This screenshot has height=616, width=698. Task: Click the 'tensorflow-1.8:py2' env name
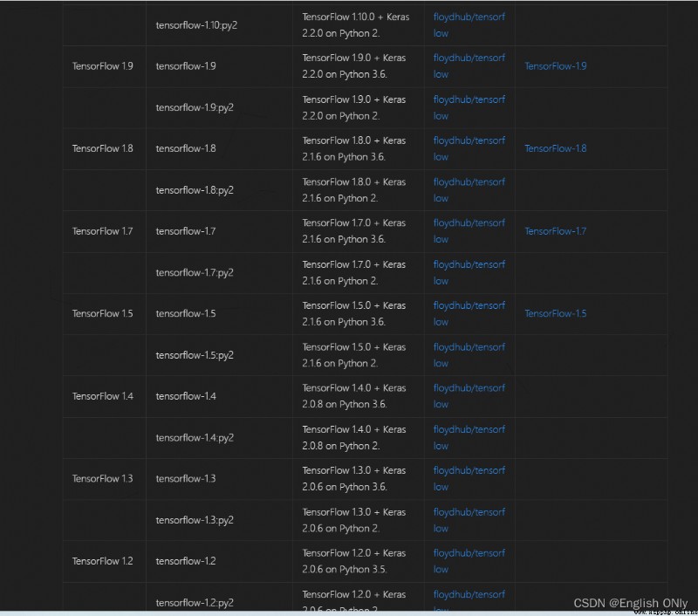(x=195, y=190)
